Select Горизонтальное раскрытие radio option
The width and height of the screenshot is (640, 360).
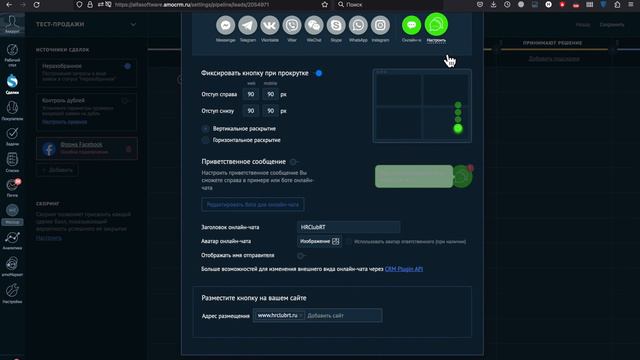(x=205, y=140)
